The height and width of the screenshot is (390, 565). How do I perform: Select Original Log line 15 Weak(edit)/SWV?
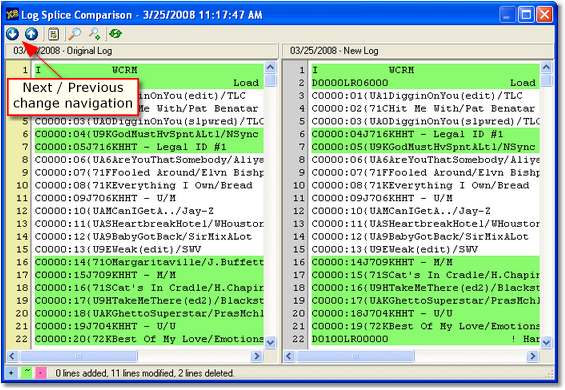149,249
